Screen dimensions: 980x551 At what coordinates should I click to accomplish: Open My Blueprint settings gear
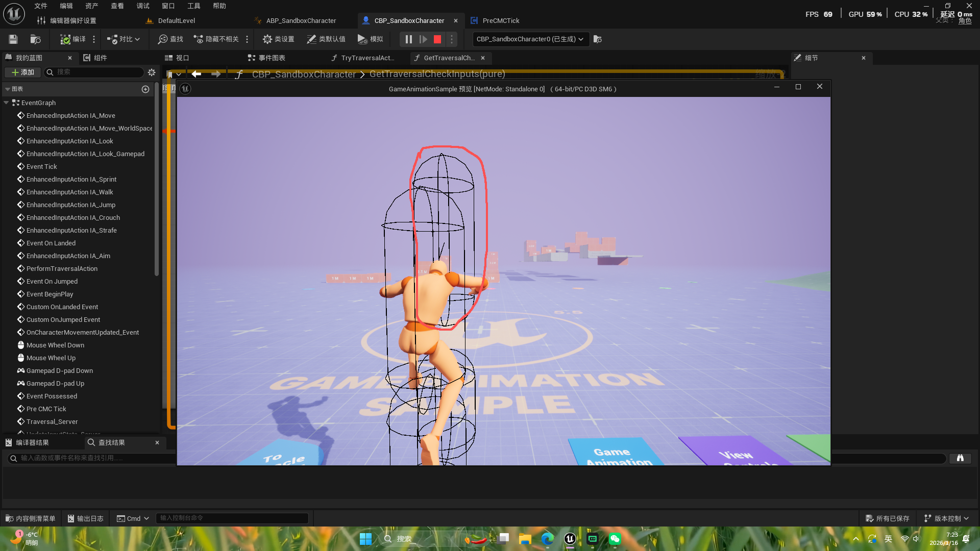click(152, 72)
